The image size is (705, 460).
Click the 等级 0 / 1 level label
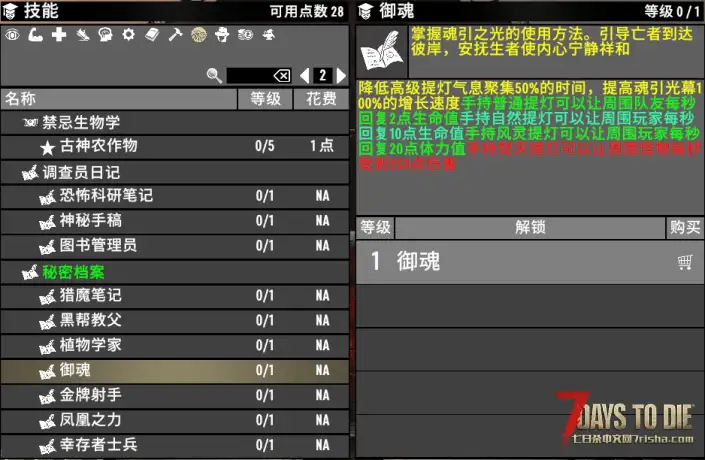672,11
